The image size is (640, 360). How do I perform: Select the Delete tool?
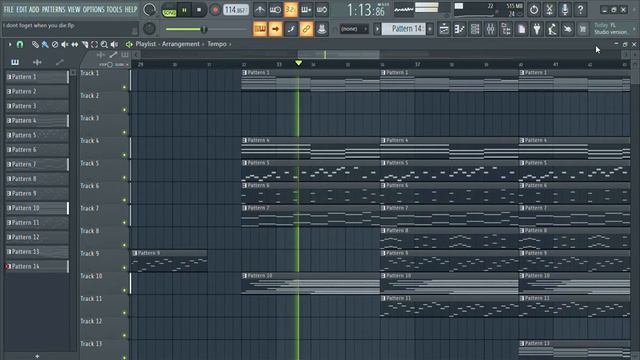(x=55, y=44)
